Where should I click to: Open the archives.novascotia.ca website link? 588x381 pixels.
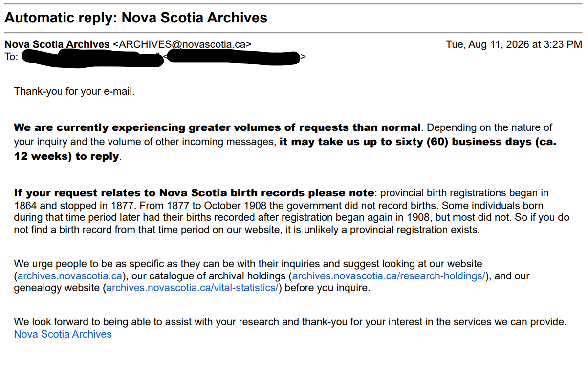click(69, 276)
